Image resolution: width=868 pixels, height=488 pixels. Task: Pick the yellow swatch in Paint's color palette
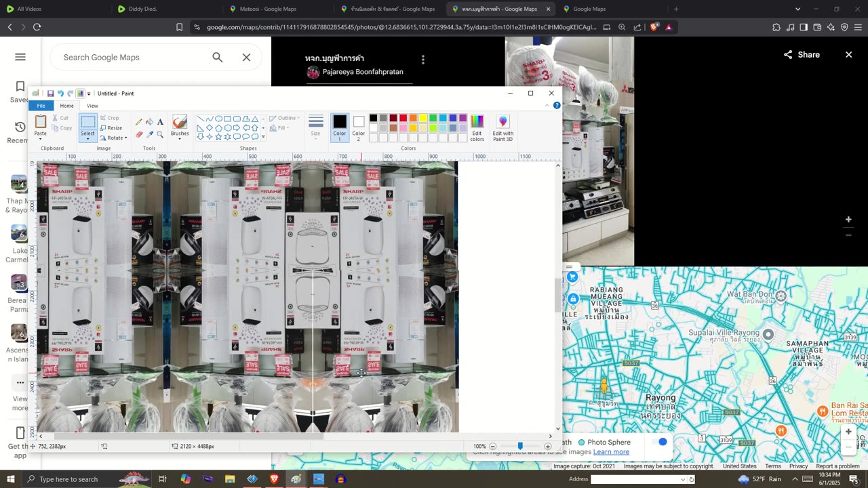click(x=423, y=119)
